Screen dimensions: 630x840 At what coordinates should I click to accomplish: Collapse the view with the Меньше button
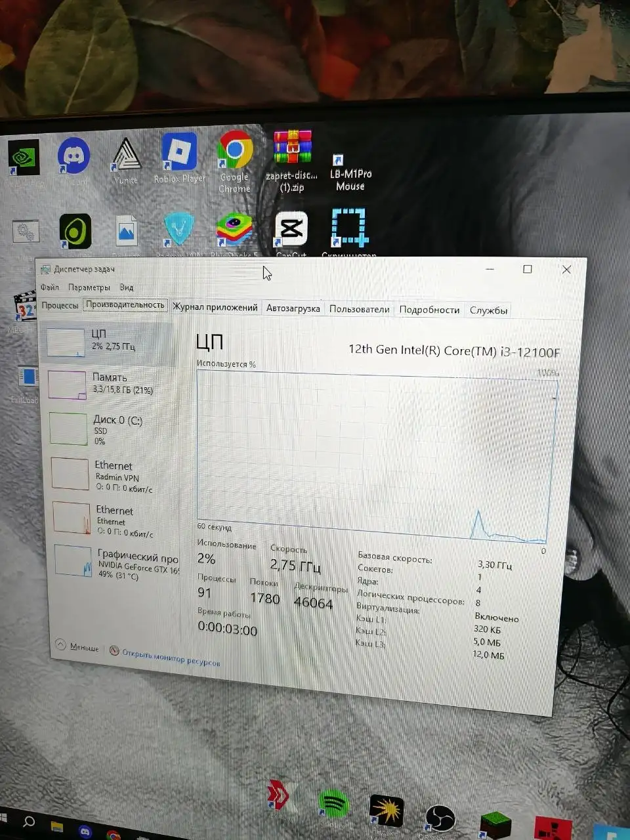pyautogui.click(x=77, y=646)
